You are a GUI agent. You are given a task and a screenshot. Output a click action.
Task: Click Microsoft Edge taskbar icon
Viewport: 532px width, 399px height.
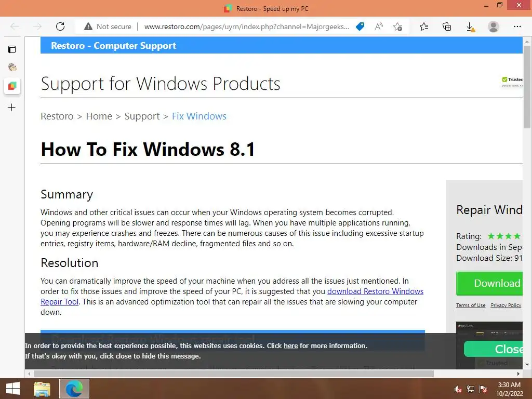pyautogui.click(x=74, y=389)
